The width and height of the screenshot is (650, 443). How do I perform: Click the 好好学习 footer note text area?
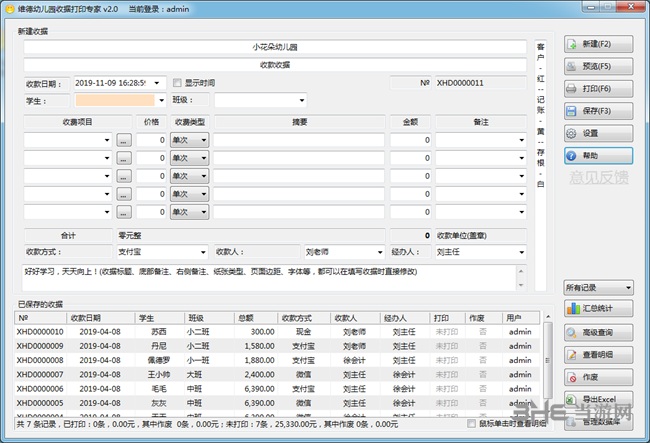click(269, 278)
